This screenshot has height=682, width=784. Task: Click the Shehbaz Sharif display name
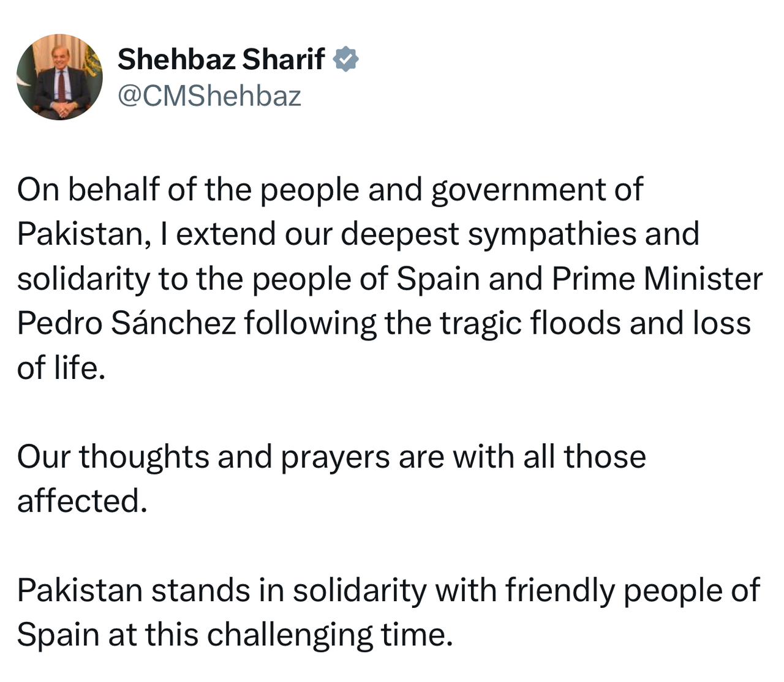(x=221, y=59)
